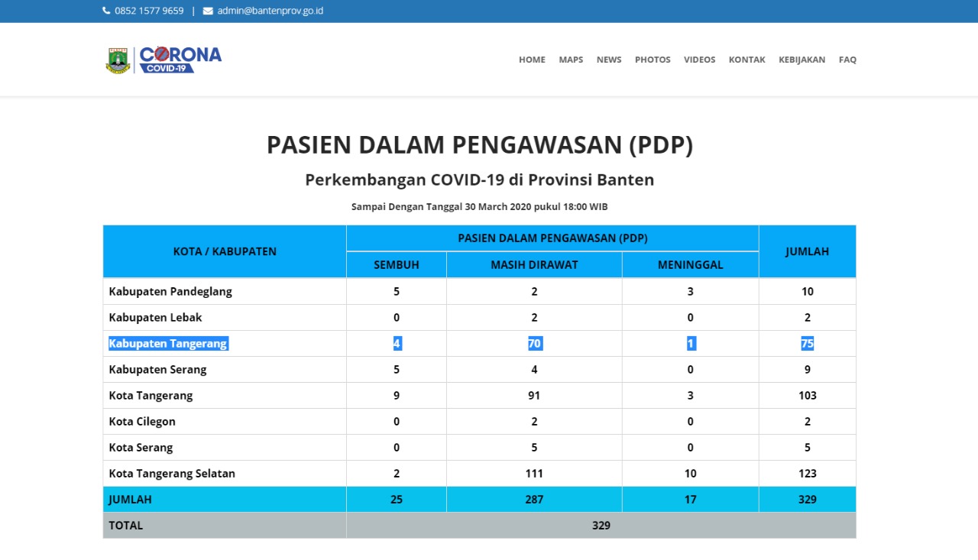
Task: Click the highlighted Kabupaten Tangerang row label
Action: click(x=168, y=344)
